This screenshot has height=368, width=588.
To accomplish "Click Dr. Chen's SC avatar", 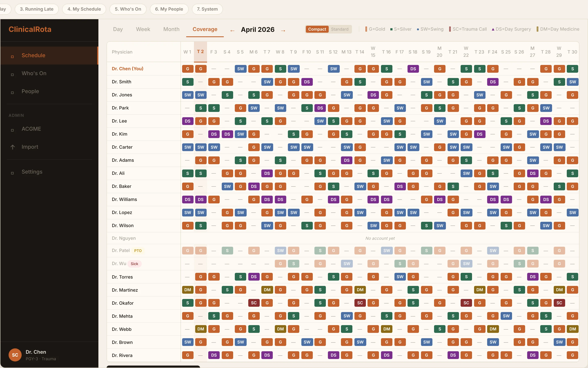I will coord(15,355).
